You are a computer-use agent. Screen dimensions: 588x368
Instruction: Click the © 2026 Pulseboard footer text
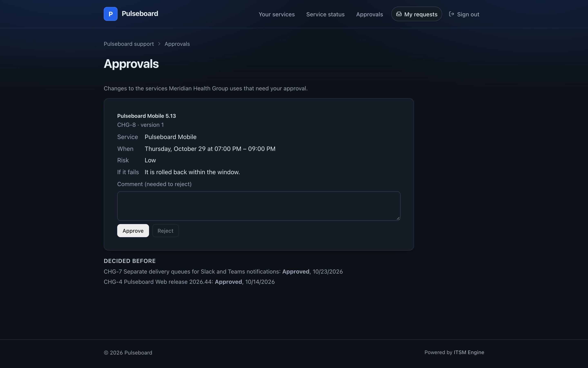coord(128,352)
